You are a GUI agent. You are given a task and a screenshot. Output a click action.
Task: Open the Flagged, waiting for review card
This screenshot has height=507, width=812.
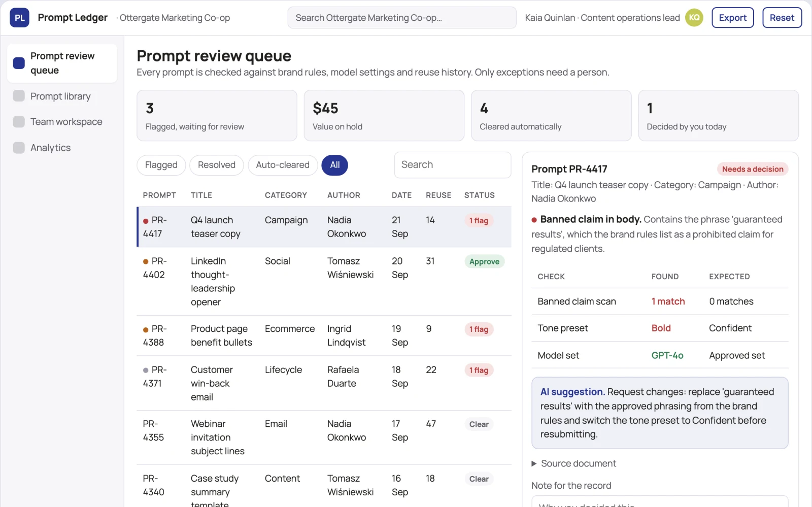click(x=217, y=116)
